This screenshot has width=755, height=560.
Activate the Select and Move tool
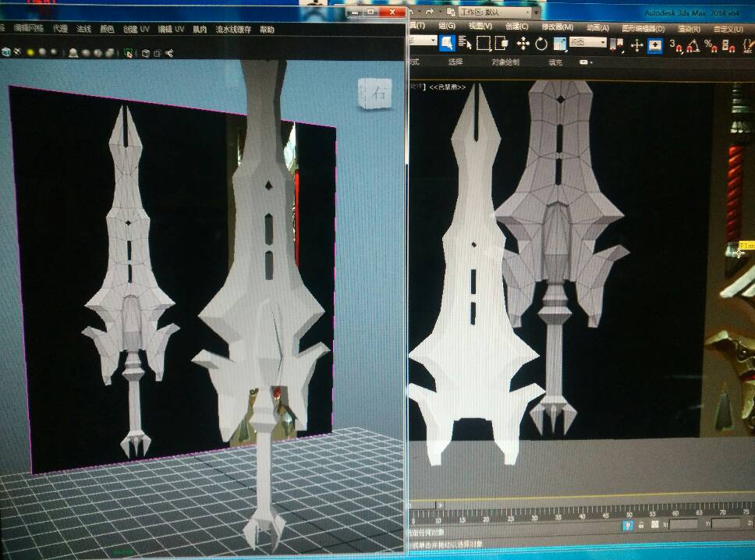pyautogui.click(x=523, y=44)
